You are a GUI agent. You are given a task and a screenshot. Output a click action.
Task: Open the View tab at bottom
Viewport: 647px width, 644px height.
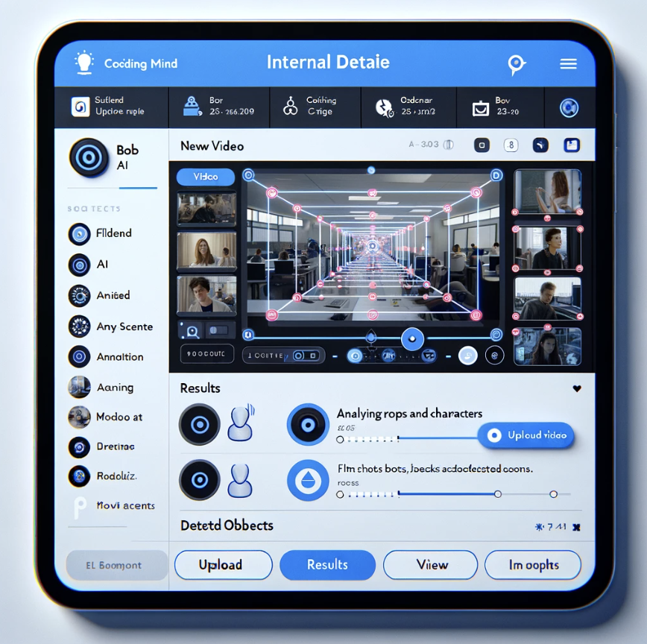[x=430, y=565]
